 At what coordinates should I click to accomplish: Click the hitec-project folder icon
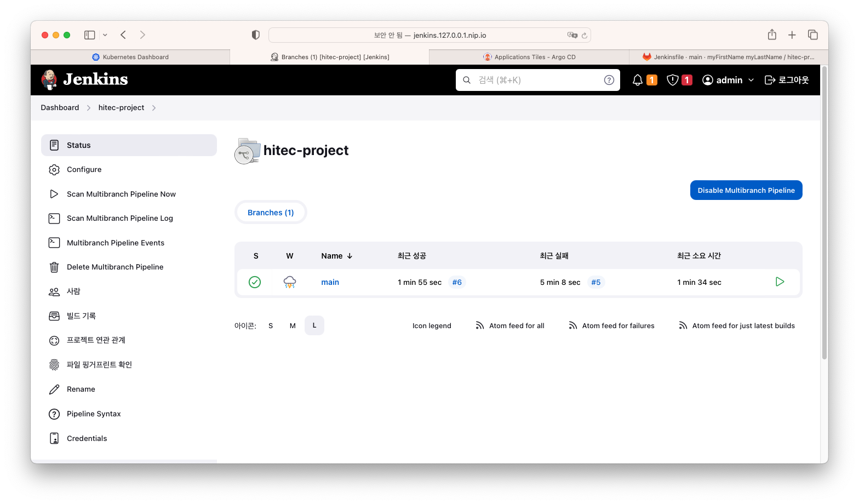[247, 151]
